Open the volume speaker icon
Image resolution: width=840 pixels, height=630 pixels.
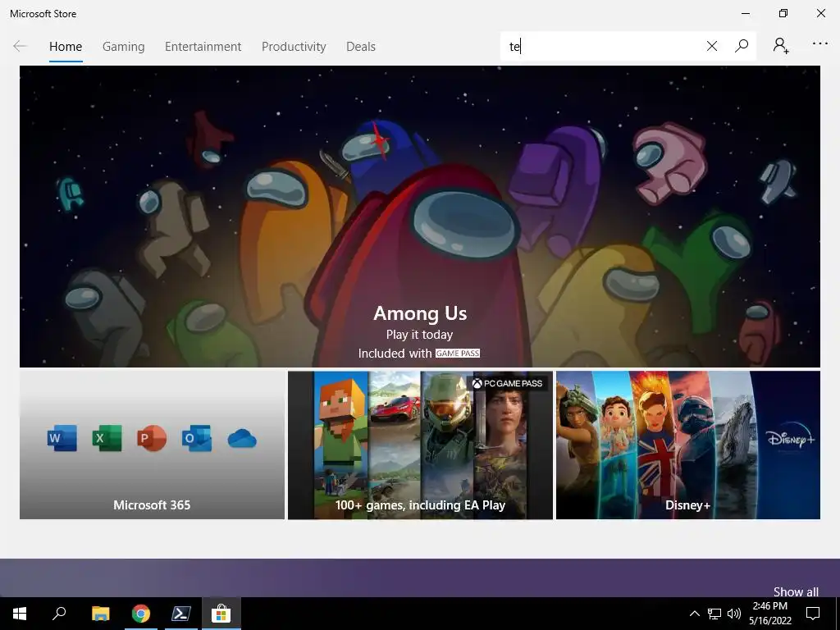(x=734, y=614)
